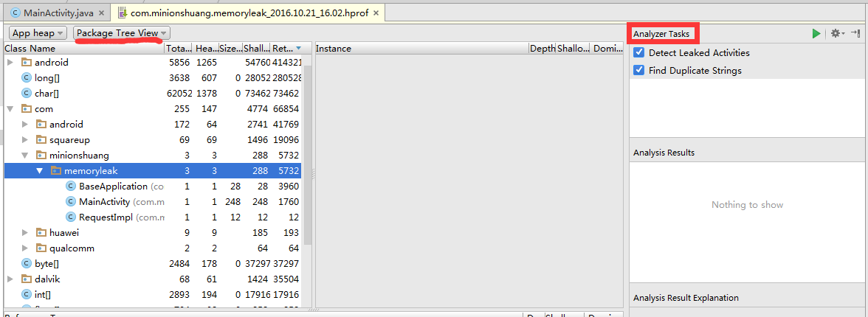
Task: Click the qualcomm folder icon
Action: [x=41, y=248]
